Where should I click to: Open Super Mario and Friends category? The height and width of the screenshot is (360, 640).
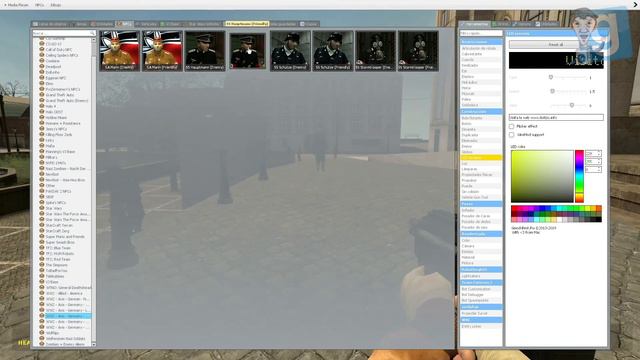[x=65, y=236]
